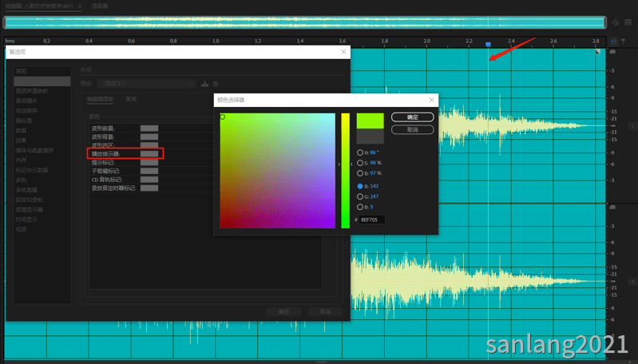Switch to the 混音器 panel tab
The height and width of the screenshot is (364, 638).
tap(100, 6)
